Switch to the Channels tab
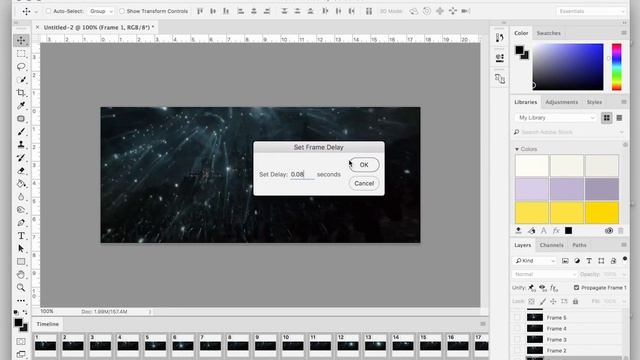Viewport: 640px width, 360px height. 551,245
